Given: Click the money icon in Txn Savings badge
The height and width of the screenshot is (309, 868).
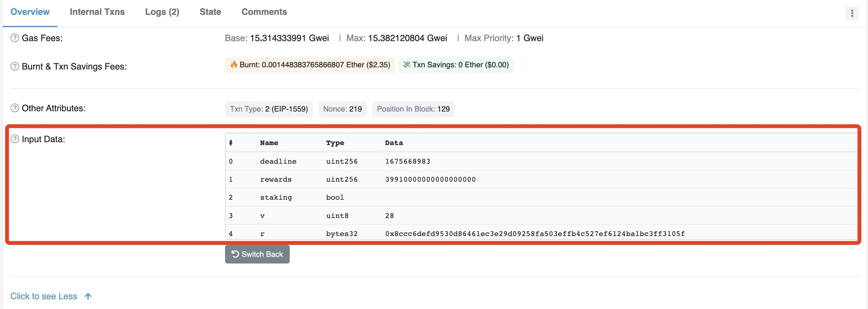Looking at the screenshot, I should point(406,65).
